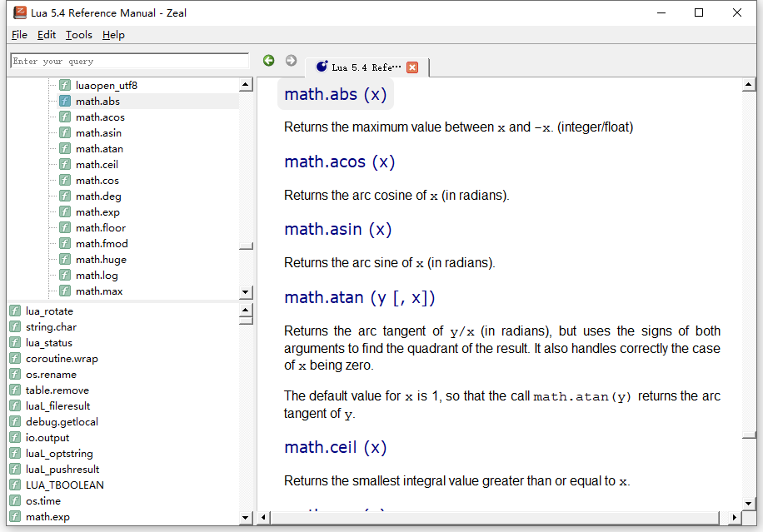Click the function icon beside math.ceil
763x532 pixels.
pos(65,164)
